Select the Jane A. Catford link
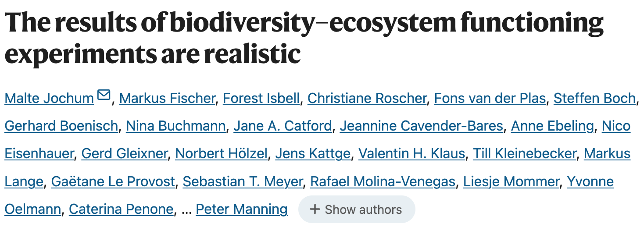Viewport: 644px width, 227px height. (283, 126)
